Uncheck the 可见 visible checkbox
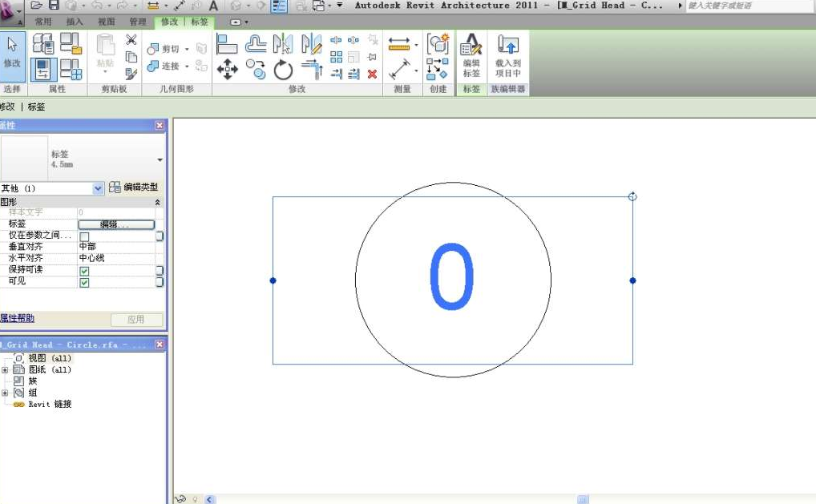 [x=84, y=282]
